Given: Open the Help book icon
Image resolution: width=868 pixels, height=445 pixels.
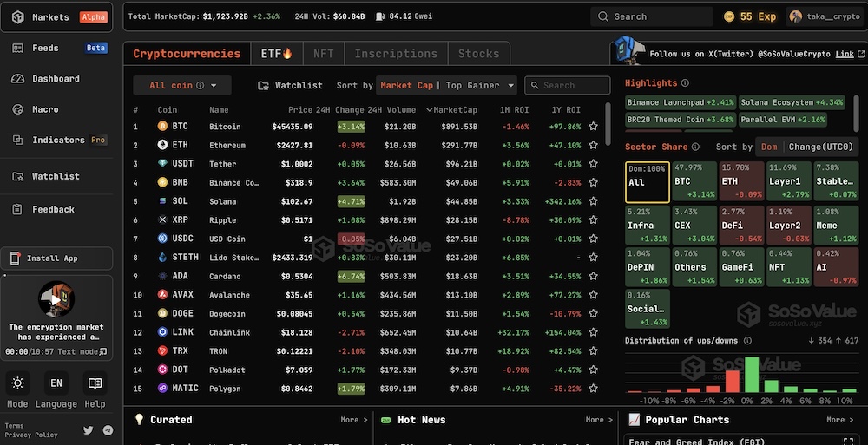Looking at the screenshot, I should point(95,383).
